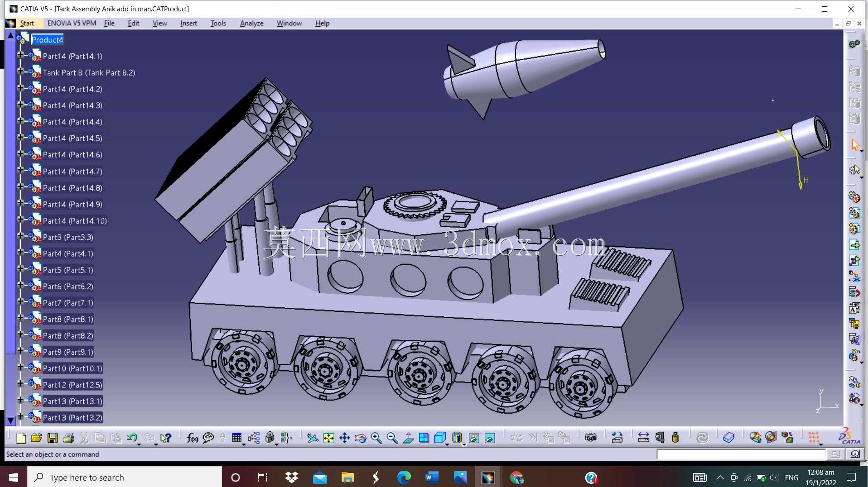Click the Zoom In magnifier
Screen dimensions: 868x487
(376, 438)
